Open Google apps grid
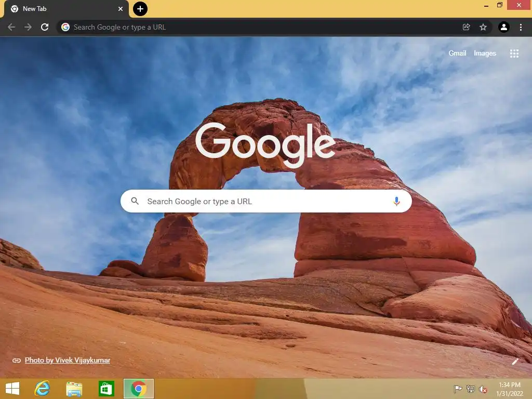The width and height of the screenshot is (532, 399). pyautogui.click(x=514, y=54)
